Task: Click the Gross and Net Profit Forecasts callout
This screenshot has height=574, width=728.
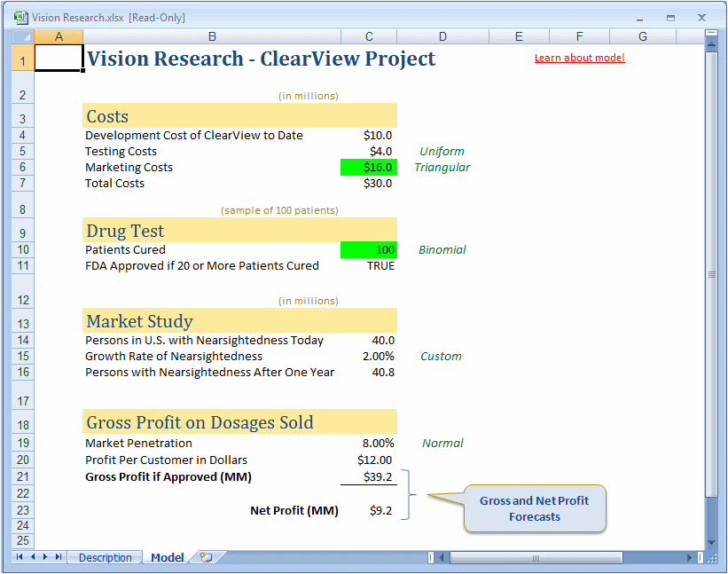Action: click(534, 508)
